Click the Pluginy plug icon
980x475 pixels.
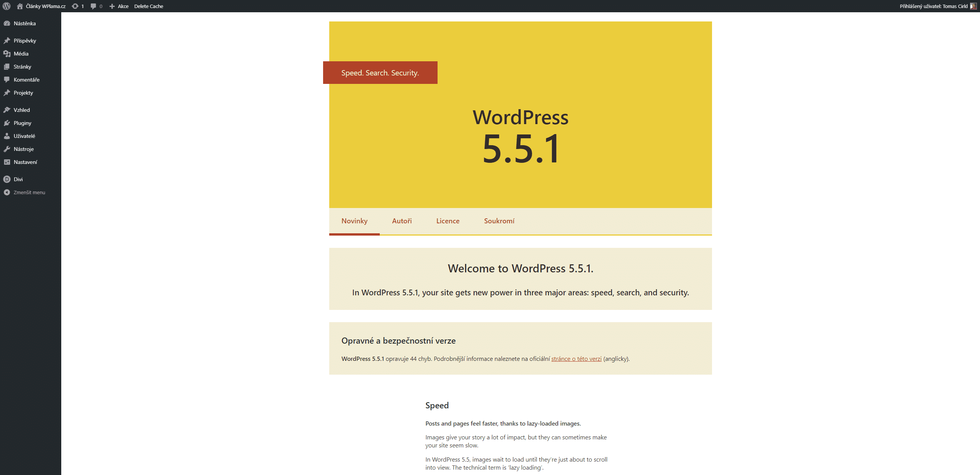tap(7, 123)
